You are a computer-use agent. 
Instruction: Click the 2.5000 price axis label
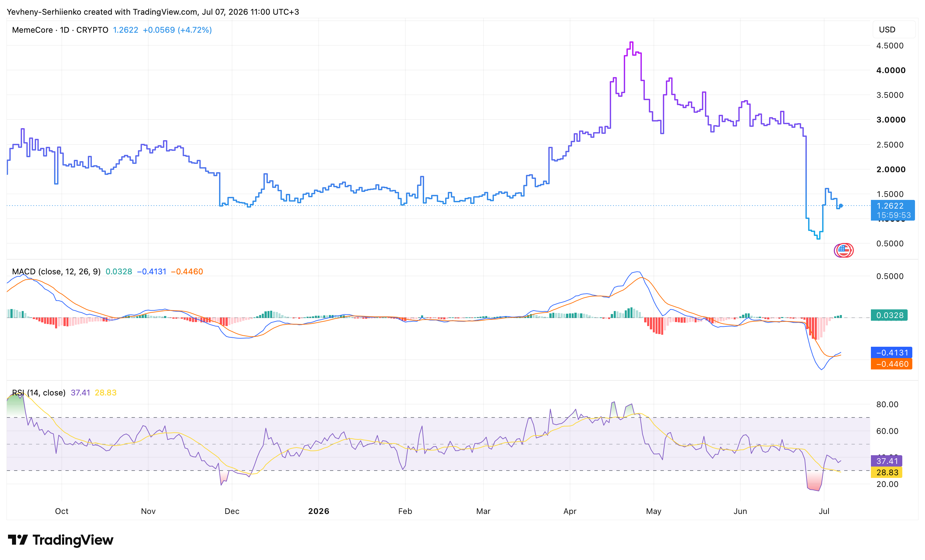890,145
